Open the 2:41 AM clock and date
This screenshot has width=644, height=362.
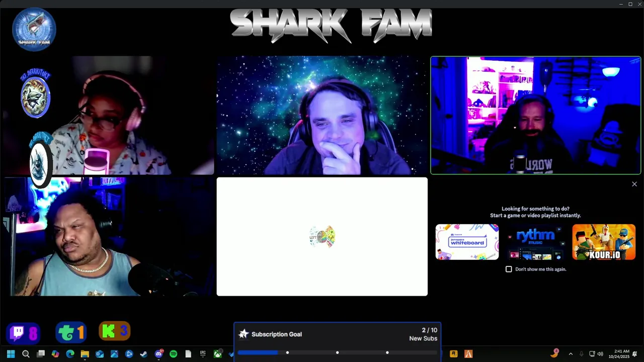pos(619,354)
